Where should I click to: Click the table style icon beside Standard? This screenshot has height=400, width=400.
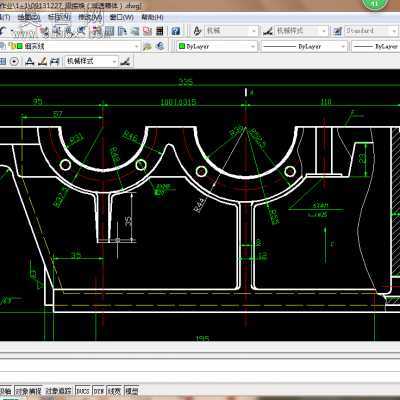(x=337, y=31)
